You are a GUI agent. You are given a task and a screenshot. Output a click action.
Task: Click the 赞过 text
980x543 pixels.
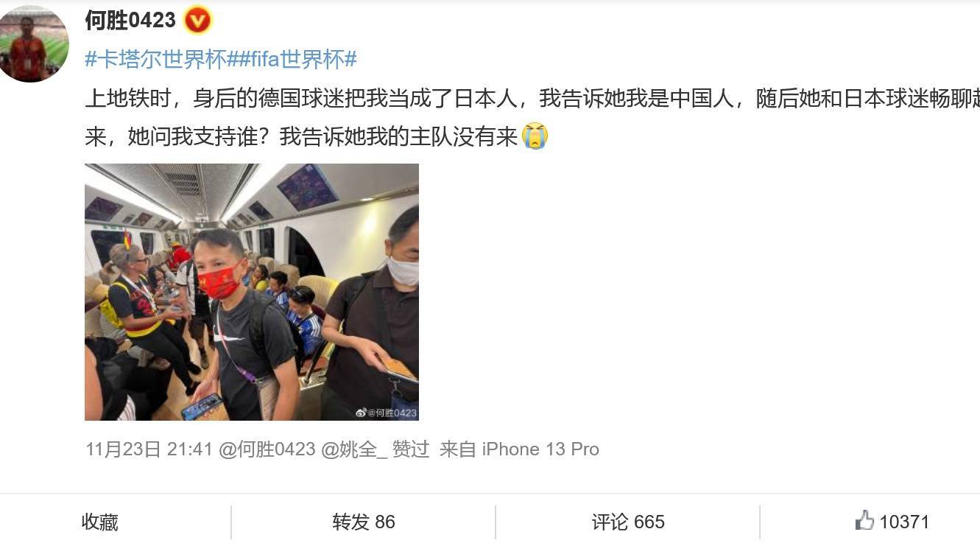coord(411,449)
